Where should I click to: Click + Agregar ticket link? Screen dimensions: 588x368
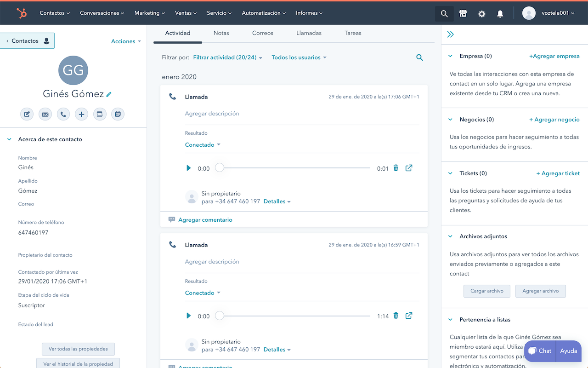coord(558,173)
